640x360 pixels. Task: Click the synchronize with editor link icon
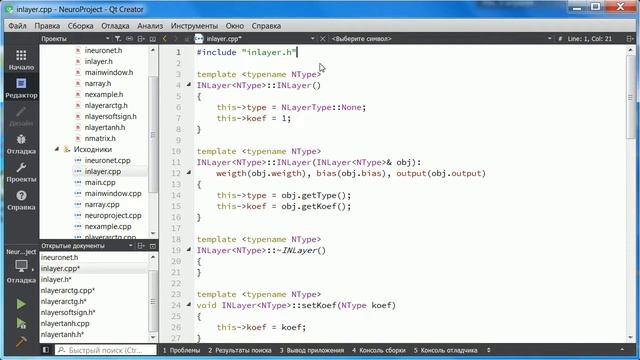pos(129,39)
